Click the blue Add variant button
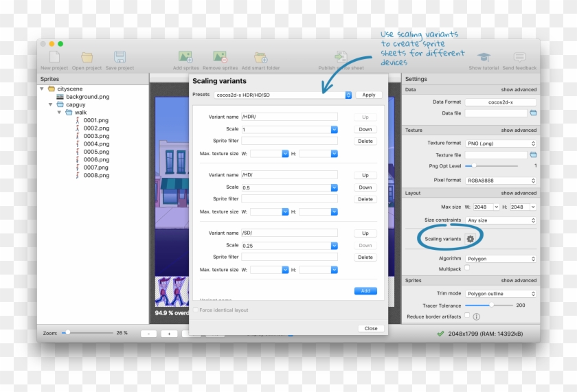577x392 pixels. [365, 291]
